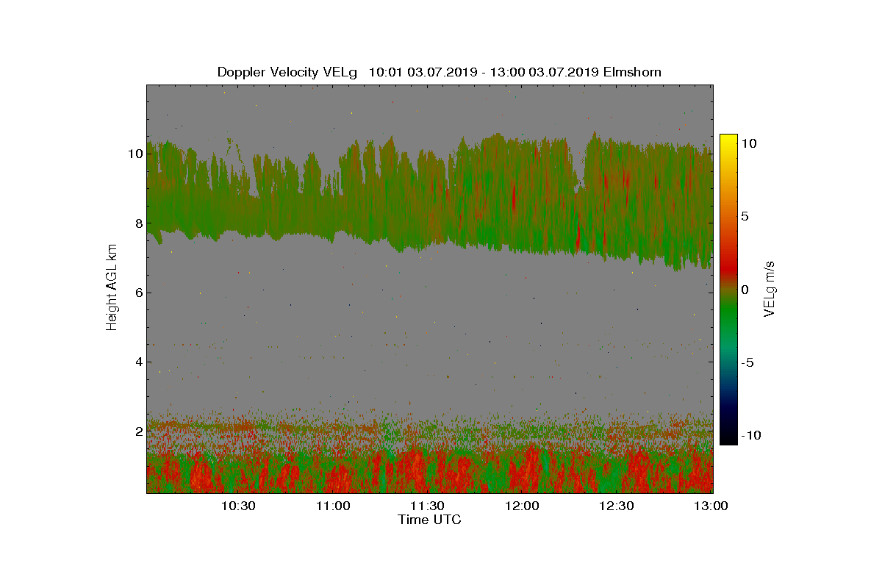Click the height tick label 6

tap(137, 292)
